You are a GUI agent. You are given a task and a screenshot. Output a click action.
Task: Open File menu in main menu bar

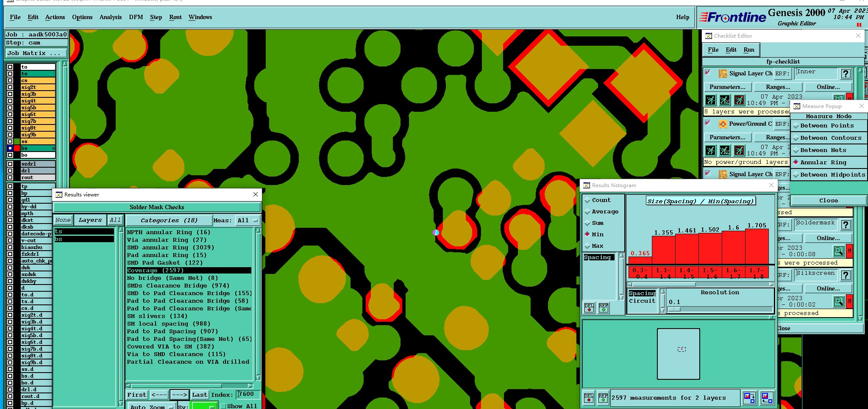15,17
